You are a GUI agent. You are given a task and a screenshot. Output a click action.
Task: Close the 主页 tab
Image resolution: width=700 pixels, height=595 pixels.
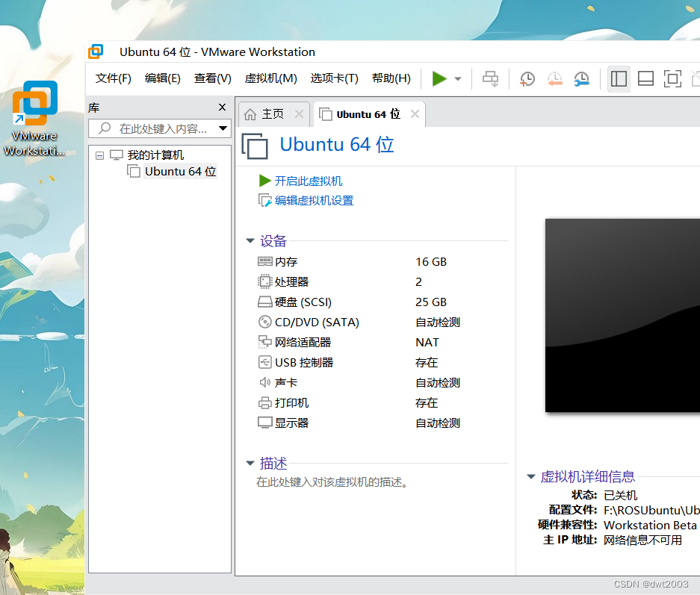pos(299,114)
